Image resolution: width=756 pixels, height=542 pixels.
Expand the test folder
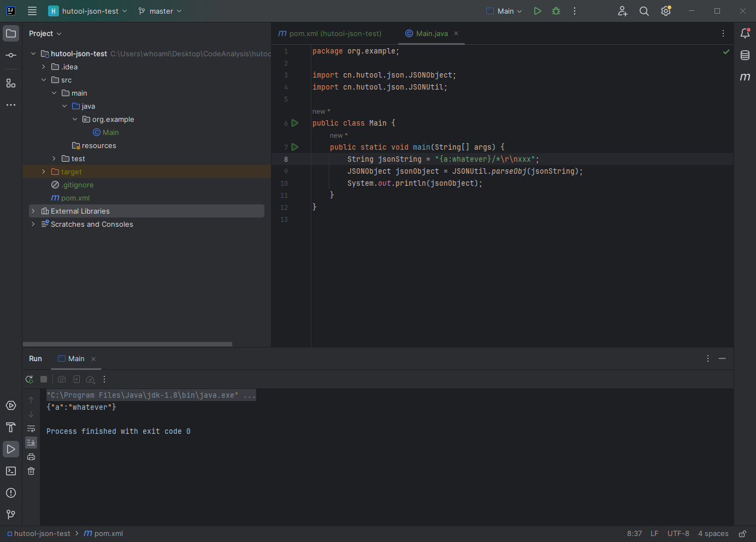54,158
